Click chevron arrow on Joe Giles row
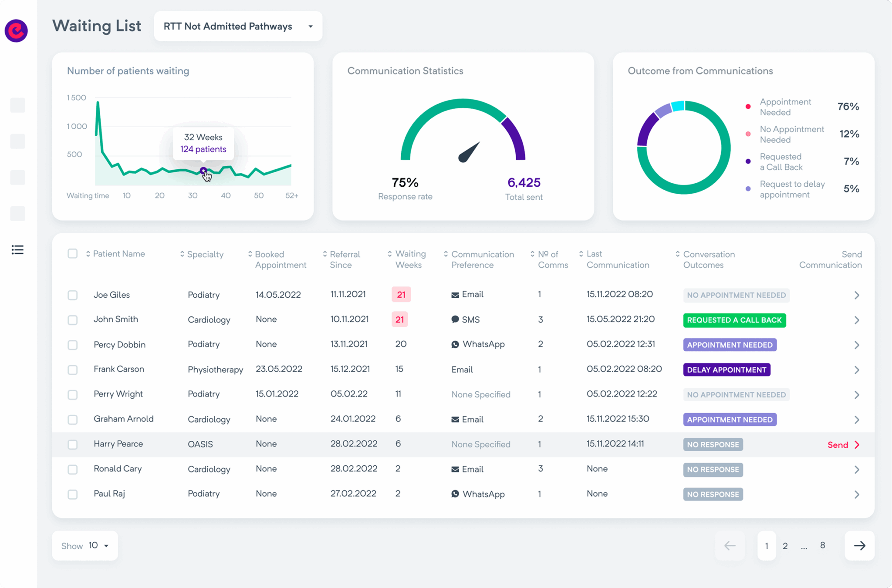 pyautogui.click(x=857, y=295)
